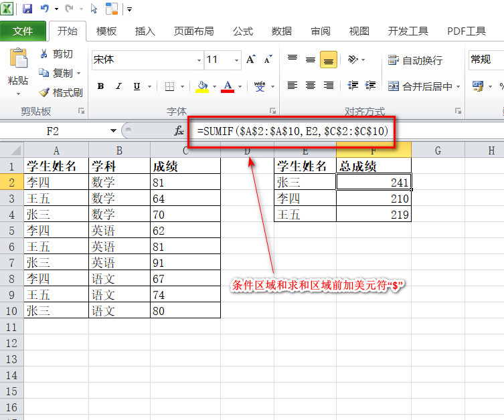This screenshot has height=420, width=504.
Task: Select top vertical alignment
Action: click(292, 60)
